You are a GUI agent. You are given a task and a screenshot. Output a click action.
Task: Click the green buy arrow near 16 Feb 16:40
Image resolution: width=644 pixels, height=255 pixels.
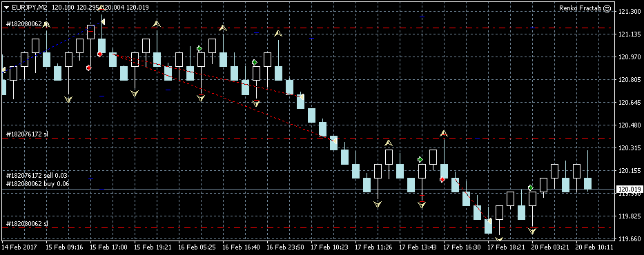tap(255, 62)
